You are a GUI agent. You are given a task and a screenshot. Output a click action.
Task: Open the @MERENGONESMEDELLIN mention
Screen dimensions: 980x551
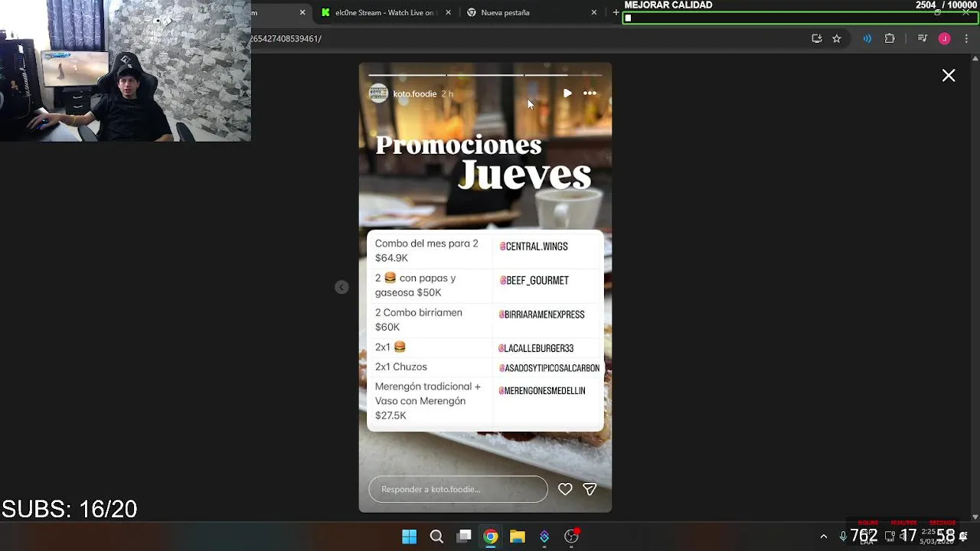click(542, 391)
